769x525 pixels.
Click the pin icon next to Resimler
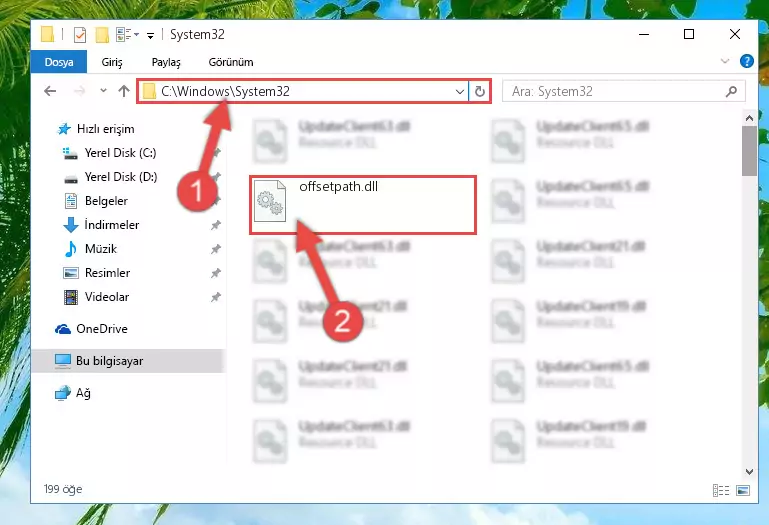click(215, 273)
